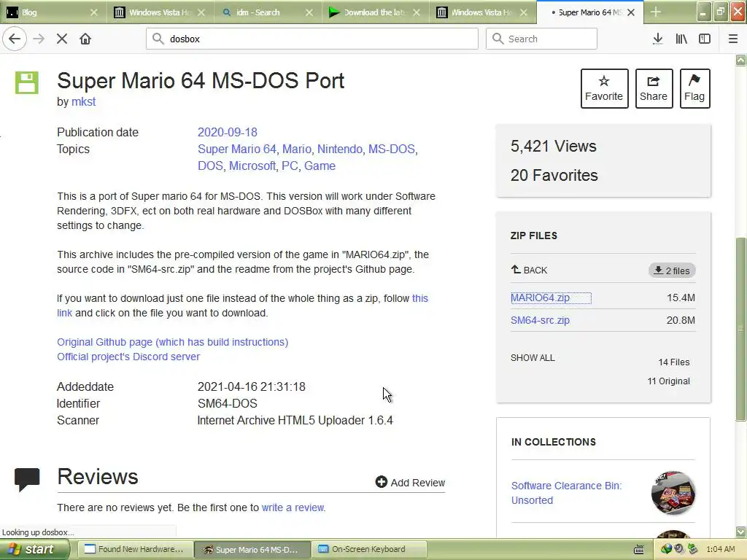
Task: Open the Original Github page link
Action: 172,342
